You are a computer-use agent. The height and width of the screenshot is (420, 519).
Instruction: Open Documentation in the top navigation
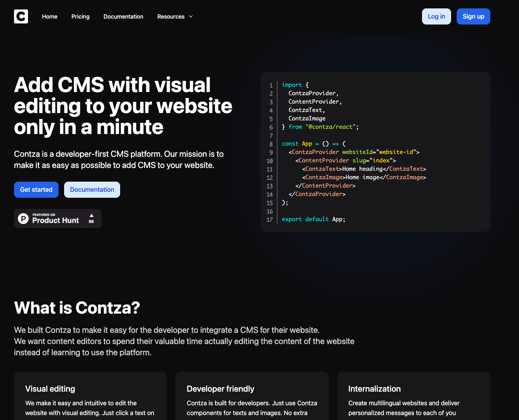click(123, 16)
